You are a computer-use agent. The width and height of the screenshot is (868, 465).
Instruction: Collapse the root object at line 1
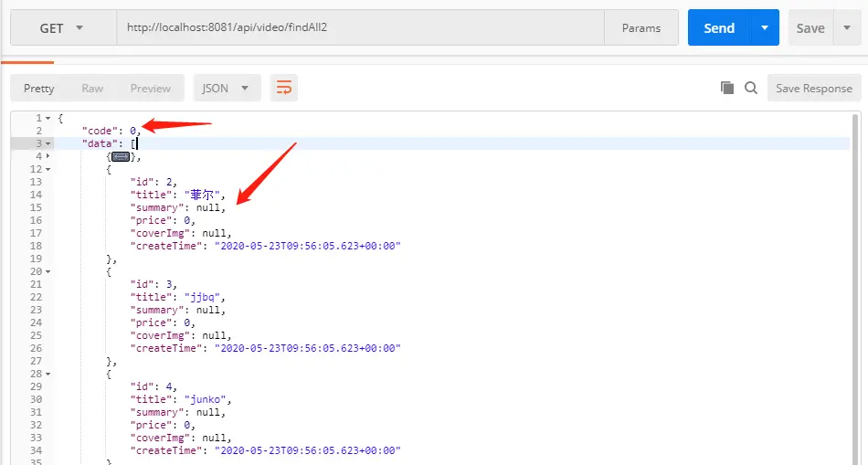point(48,118)
